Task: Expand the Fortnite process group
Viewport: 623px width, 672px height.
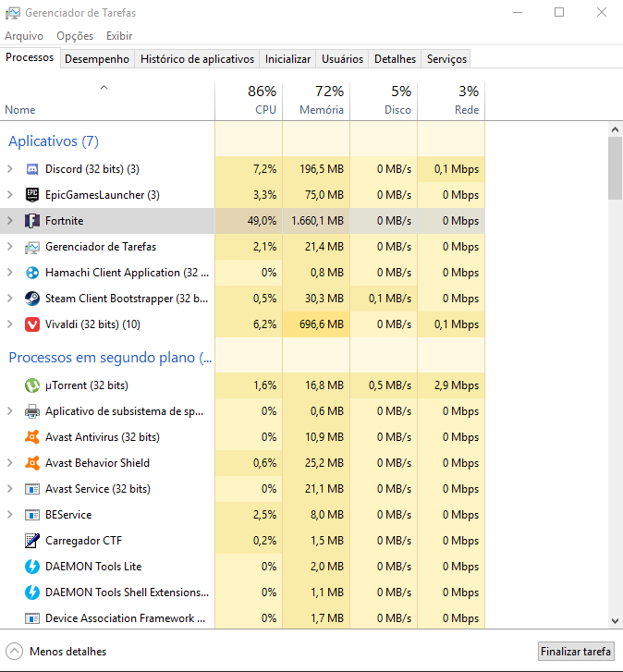Action: [x=10, y=221]
